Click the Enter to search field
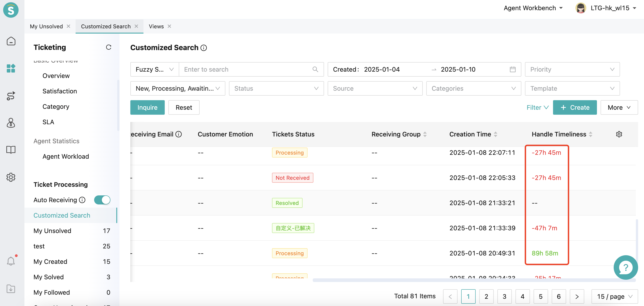644x306 pixels. tap(246, 69)
